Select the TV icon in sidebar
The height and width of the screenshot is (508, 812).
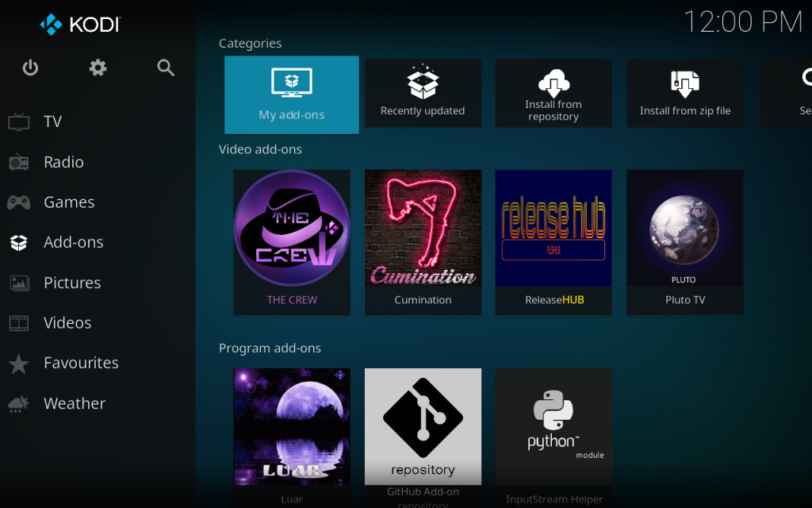tap(19, 122)
